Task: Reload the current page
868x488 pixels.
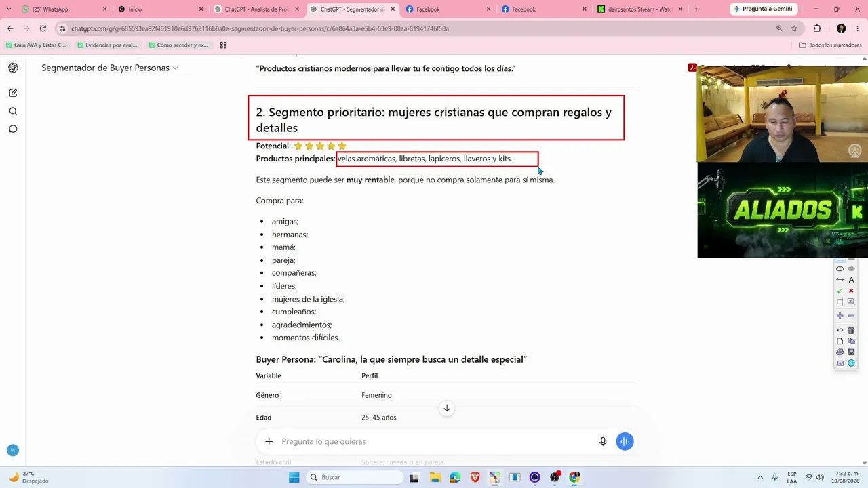Action: 43,28
